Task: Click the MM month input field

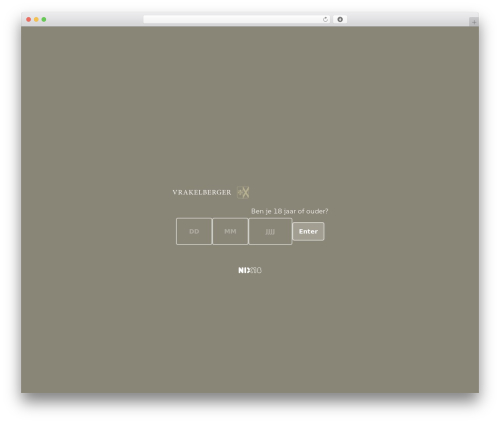Action: coord(230,231)
